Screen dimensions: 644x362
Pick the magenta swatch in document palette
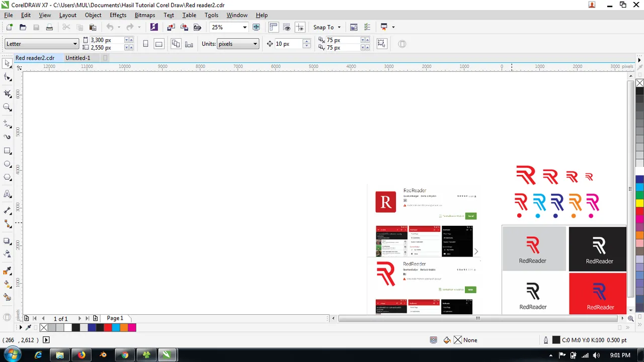[x=132, y=327]
